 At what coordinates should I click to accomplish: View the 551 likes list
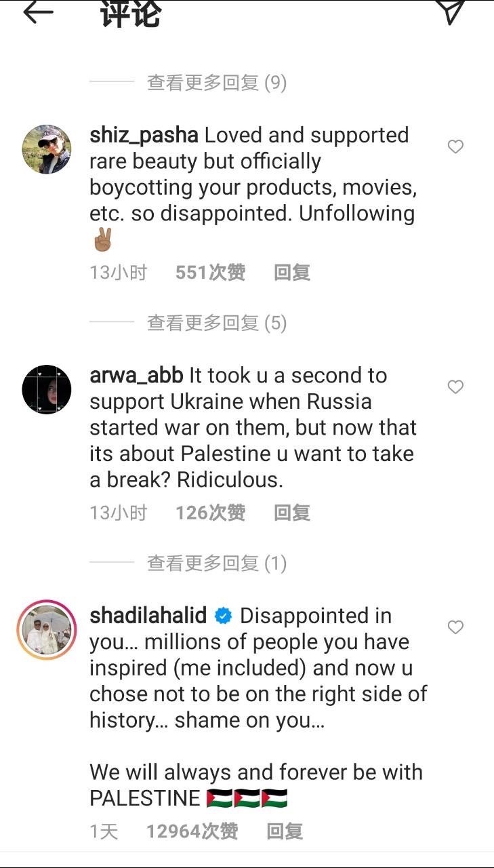[210, 273]
